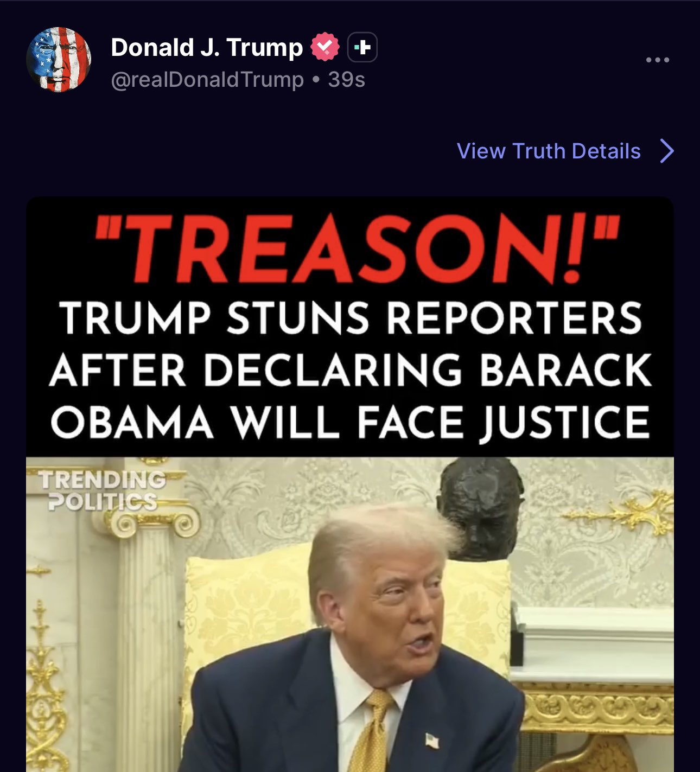This screenshot has width=700, height=772.
Task: Click the After Declaring Barack caption line
Action: pyautogui.click(x=351, y=371)
